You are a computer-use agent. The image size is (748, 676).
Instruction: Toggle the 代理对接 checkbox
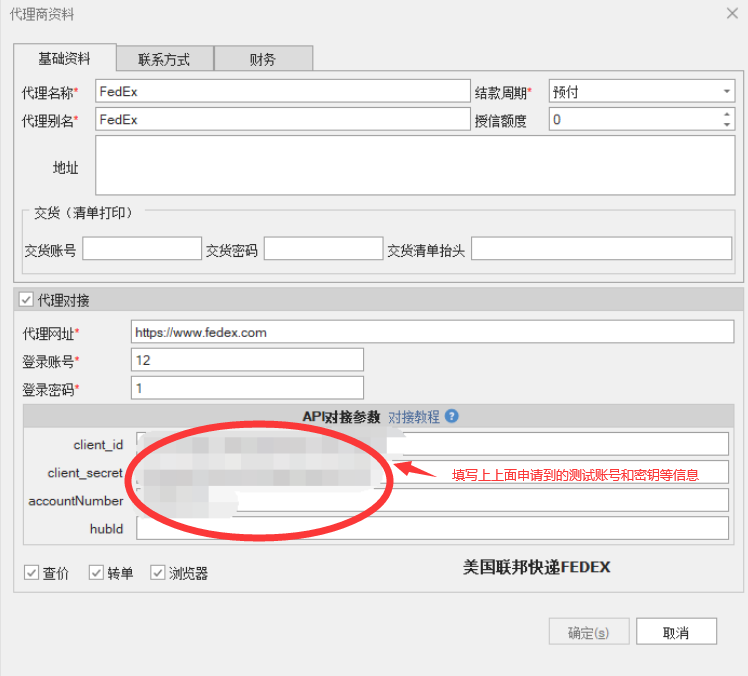click(25, 299)
